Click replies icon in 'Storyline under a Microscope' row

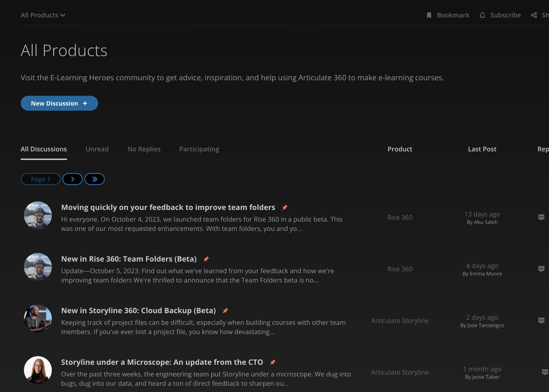545,372
